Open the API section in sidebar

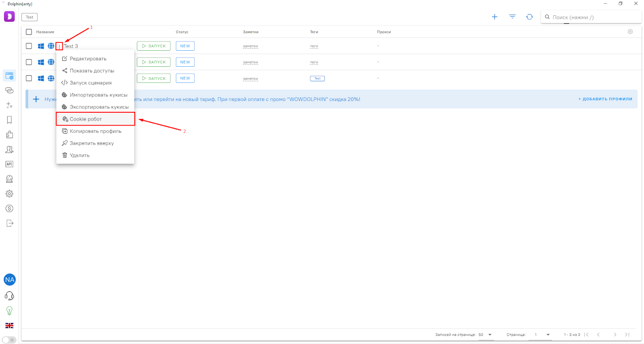point(9,164)
